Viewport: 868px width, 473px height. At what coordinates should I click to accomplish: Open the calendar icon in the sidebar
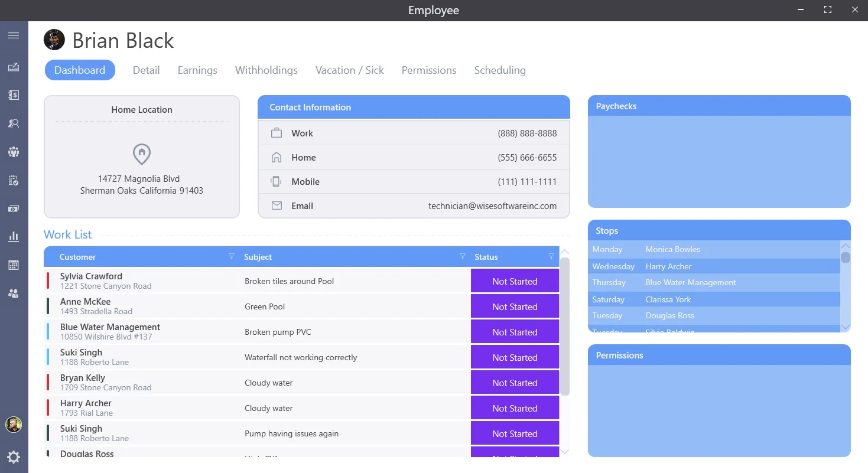[x=14, y=265]
